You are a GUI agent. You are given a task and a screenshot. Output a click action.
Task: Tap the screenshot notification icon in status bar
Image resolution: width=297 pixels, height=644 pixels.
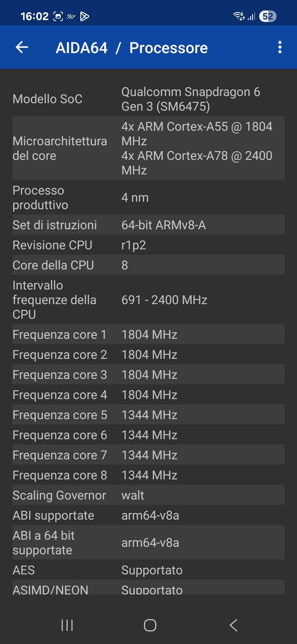coord(58,16)
